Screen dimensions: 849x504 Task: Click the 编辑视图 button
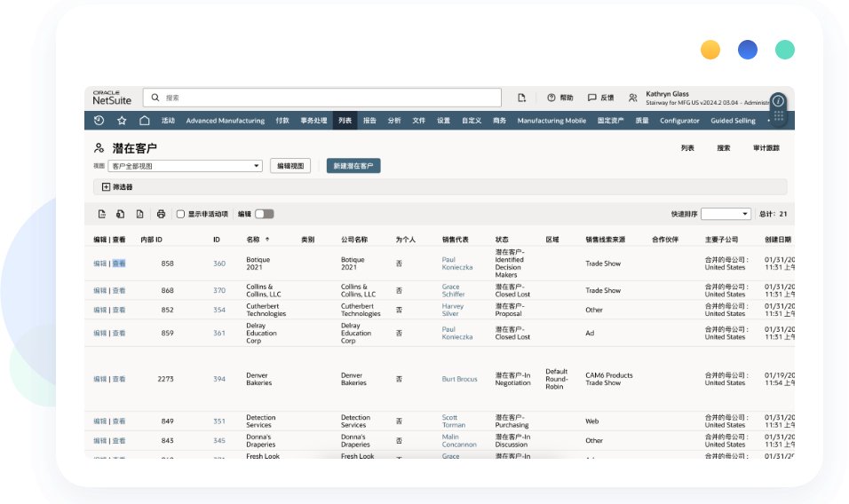[x=290, y=166]
